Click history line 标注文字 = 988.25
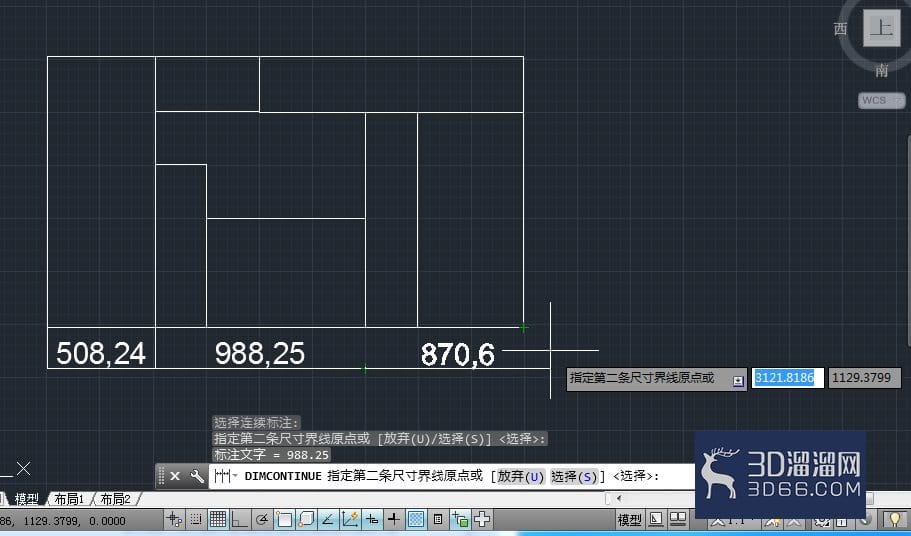The image size is (911, 536). tap(271, 455)
